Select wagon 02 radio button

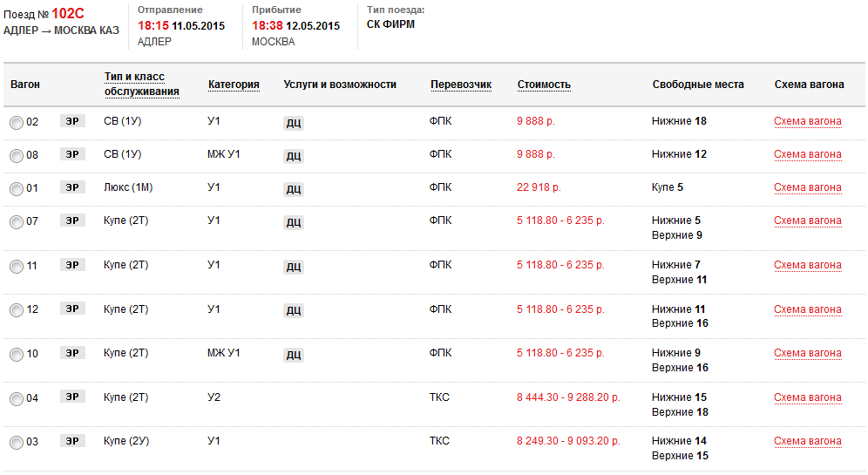tap(17, 123)
